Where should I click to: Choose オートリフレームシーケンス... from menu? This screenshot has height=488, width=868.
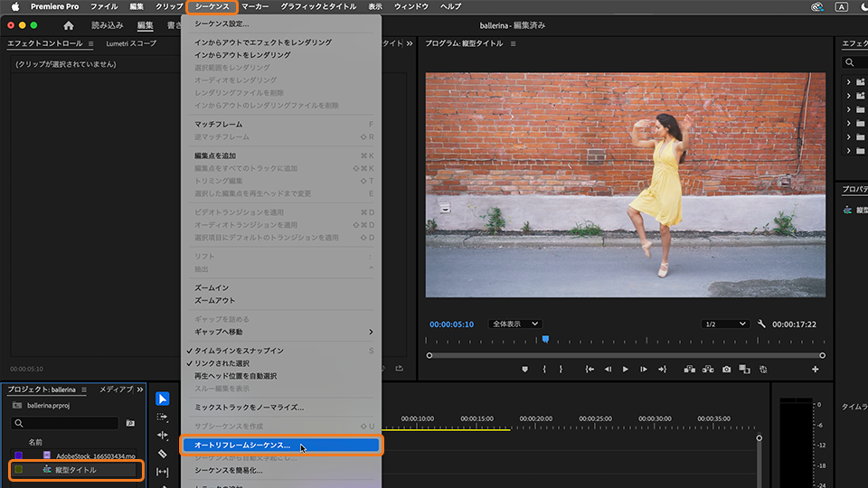point(242,446)
